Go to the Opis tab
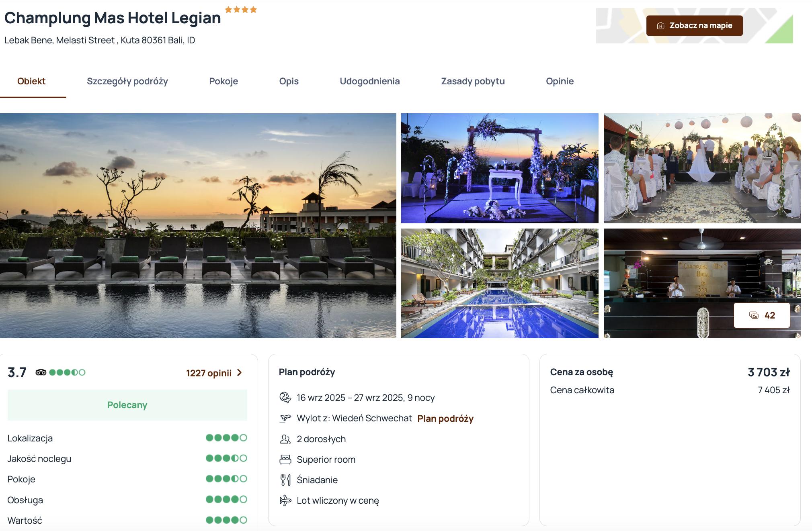The image size is (812, 531). (289, 81)
